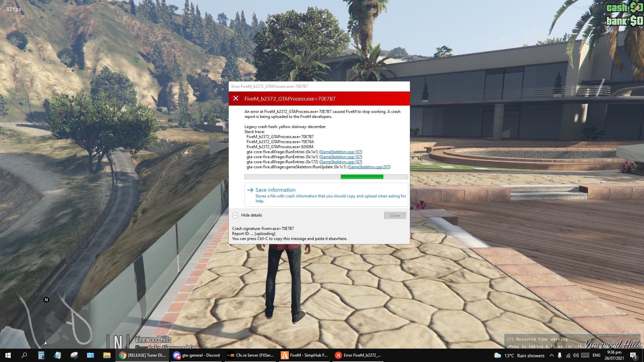Click the Resource time warning box

point(572,342)
